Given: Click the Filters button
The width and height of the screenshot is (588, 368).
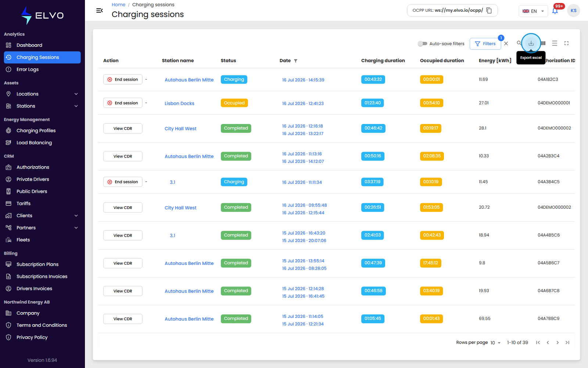Looking at the screenshot, I should 485,44.
